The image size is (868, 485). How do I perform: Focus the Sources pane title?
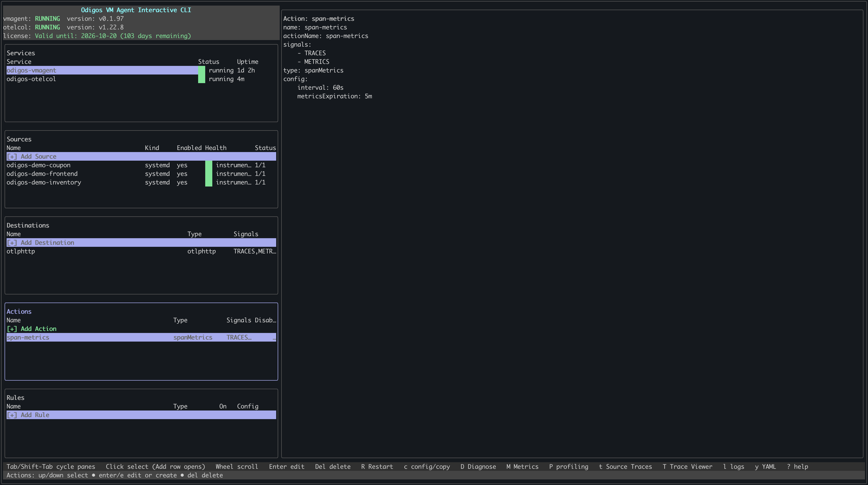click(19, 139)
